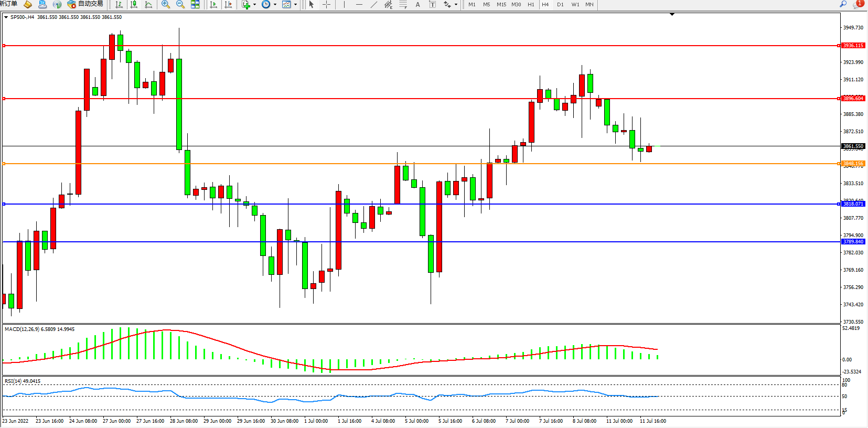This screenshot has width=868, height=428.
Task: Click the 新订单 new order button
Action: 8,4
